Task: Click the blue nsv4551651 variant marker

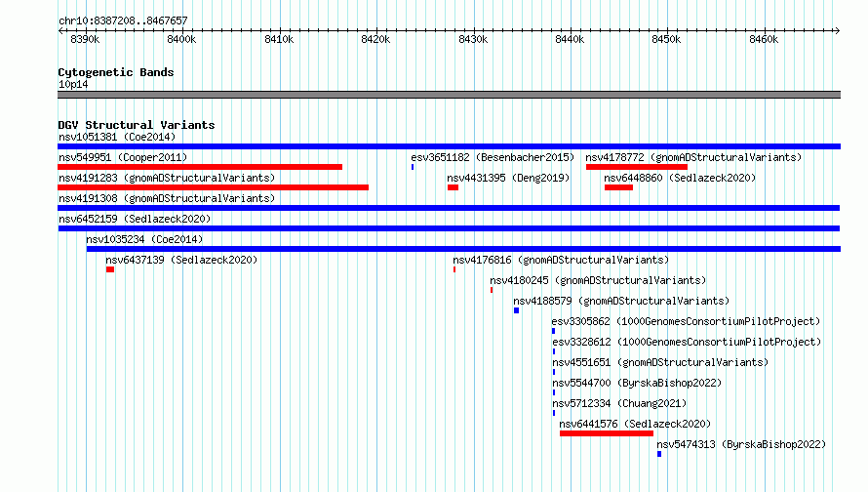Action: [554, 372]
